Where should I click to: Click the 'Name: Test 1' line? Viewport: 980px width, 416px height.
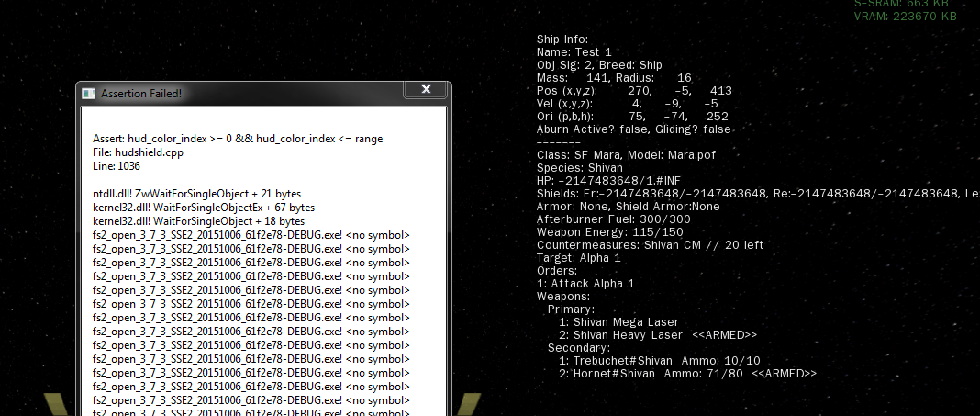(574, 52)
